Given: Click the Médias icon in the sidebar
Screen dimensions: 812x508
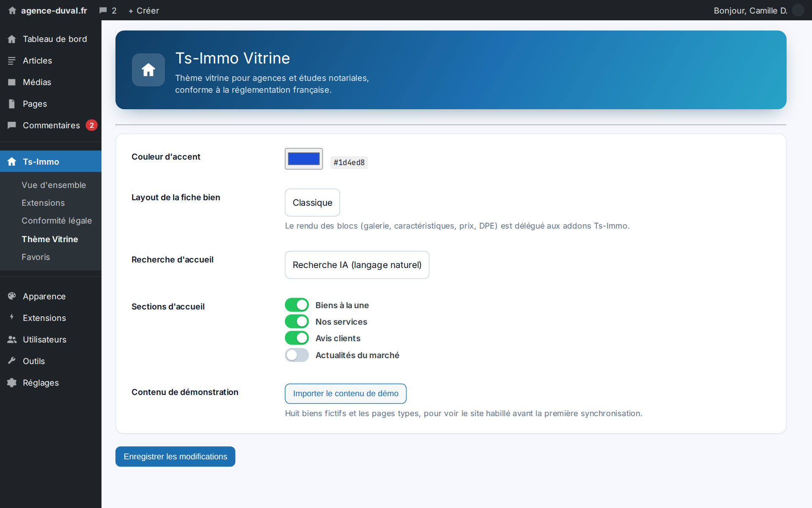Looking at the screenshot, I should [12, 82].
